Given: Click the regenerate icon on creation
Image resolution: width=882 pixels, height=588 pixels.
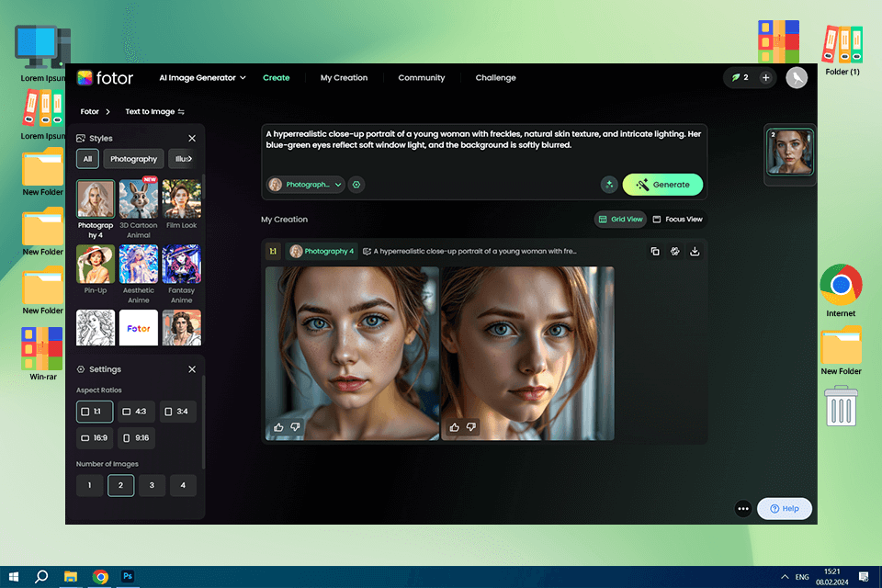Looking at the screenshot, I should click(x=675, y=252).
